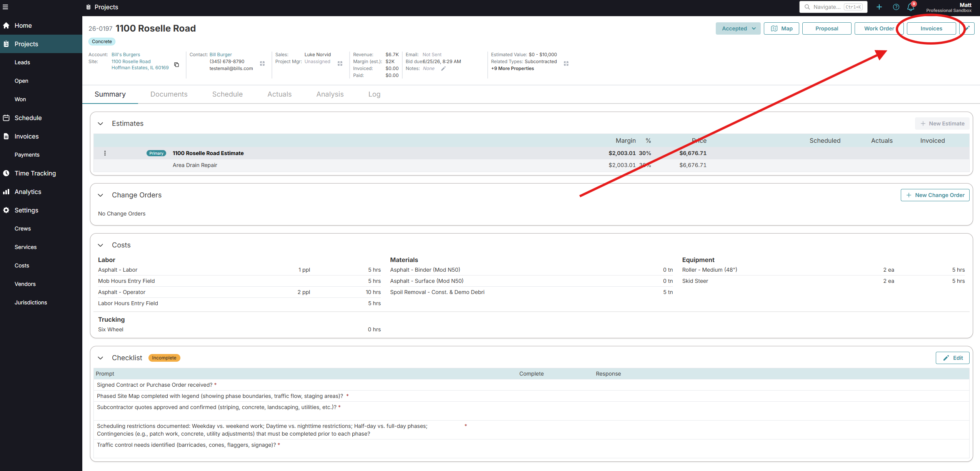Click the 1100 Roselle Road Estimate name
Viewport: 980px width, 471px height.
pyautogui.click(x=208, y=153)
